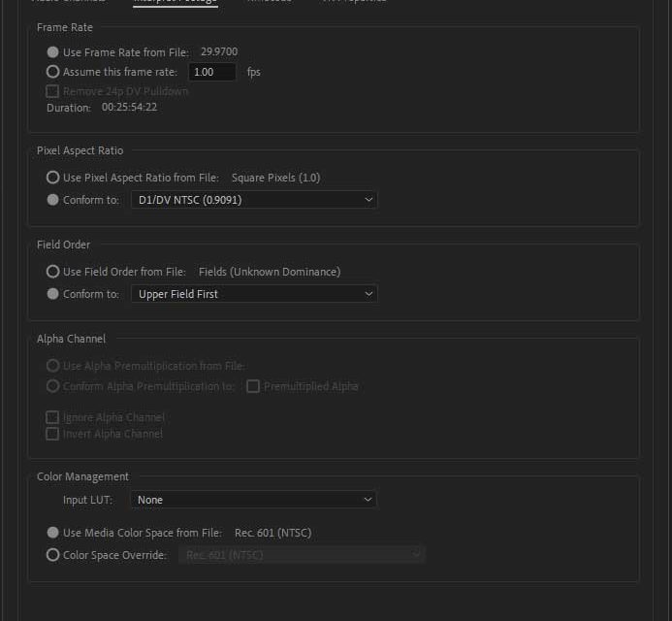Expand the Upper Field First dropdown
The image size is (672, 621).
tap(254, 294)
